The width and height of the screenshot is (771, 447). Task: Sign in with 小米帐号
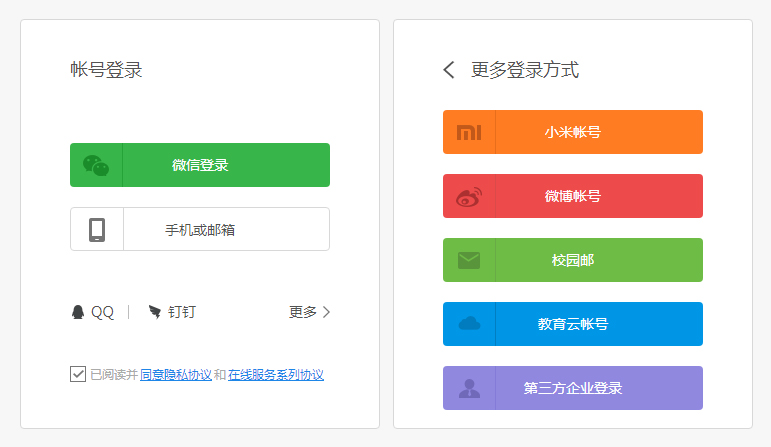(x=573, y=132)
